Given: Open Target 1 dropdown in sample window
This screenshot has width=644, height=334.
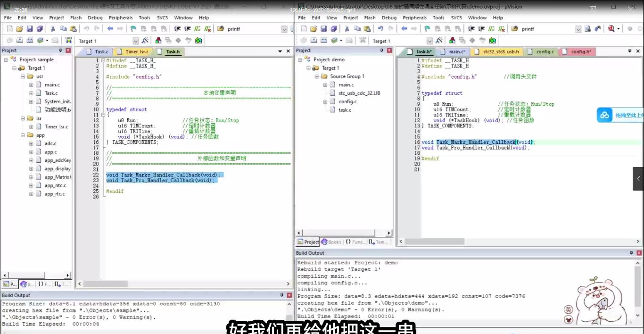Looking at the screenshot, I should click(x=136, y=41).
